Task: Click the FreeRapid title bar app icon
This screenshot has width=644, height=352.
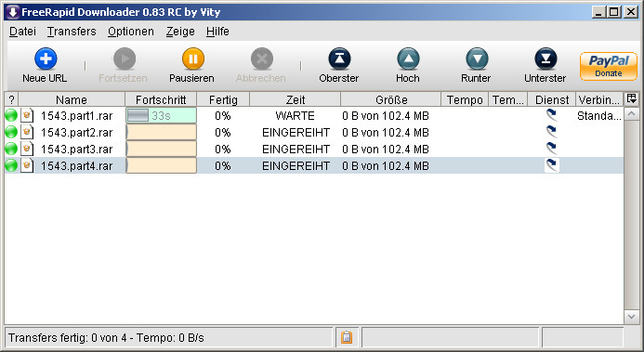Action: tap(13, 12)
